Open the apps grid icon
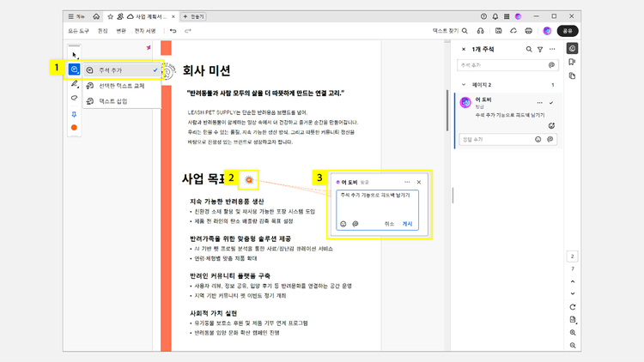The width and height of the screenshot is (644, 362). [x=507, y=16]
